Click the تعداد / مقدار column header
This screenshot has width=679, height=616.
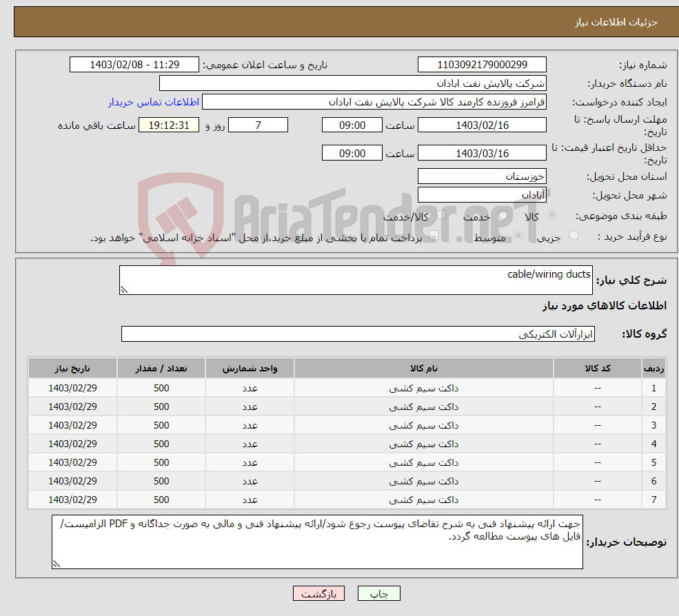161,369
